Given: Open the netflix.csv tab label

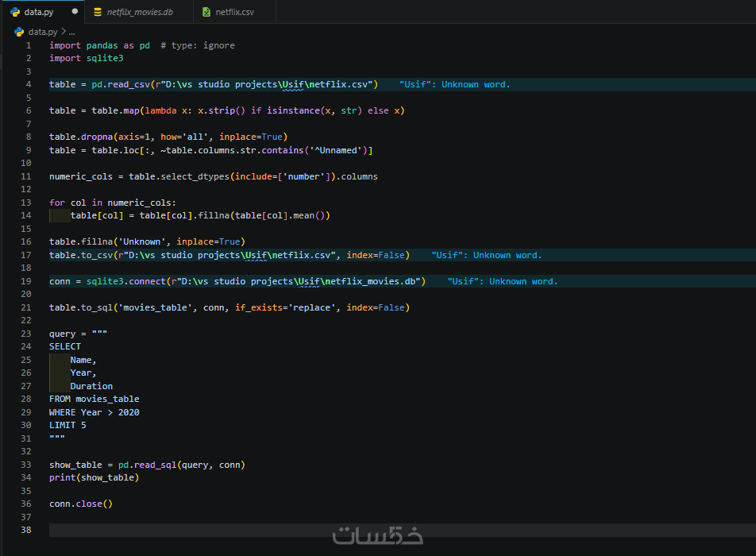Looking at the screenshot, I should [x=234, y=12].
